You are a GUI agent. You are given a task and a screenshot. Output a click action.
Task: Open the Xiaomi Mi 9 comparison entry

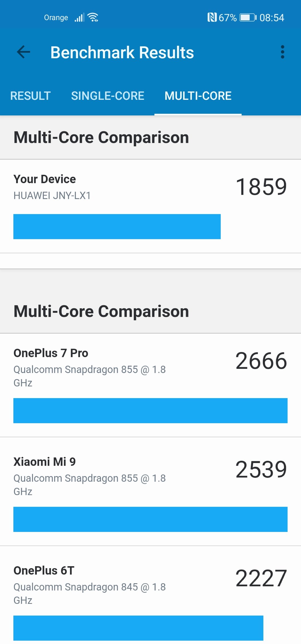(x=151, y=491)
